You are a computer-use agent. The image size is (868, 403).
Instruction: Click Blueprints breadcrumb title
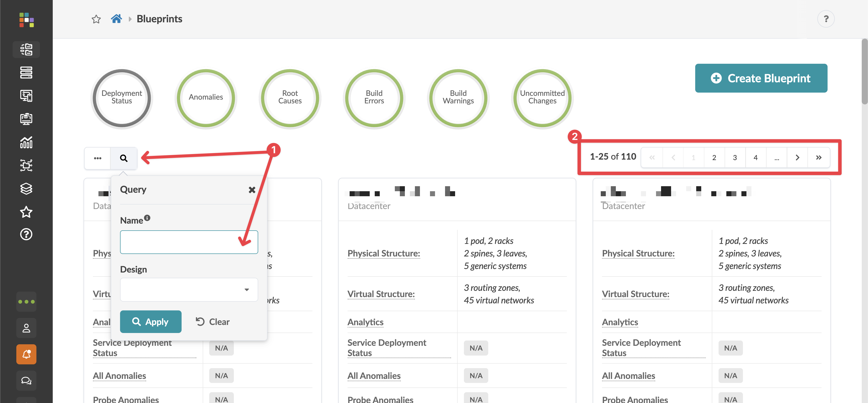(159, 19)
